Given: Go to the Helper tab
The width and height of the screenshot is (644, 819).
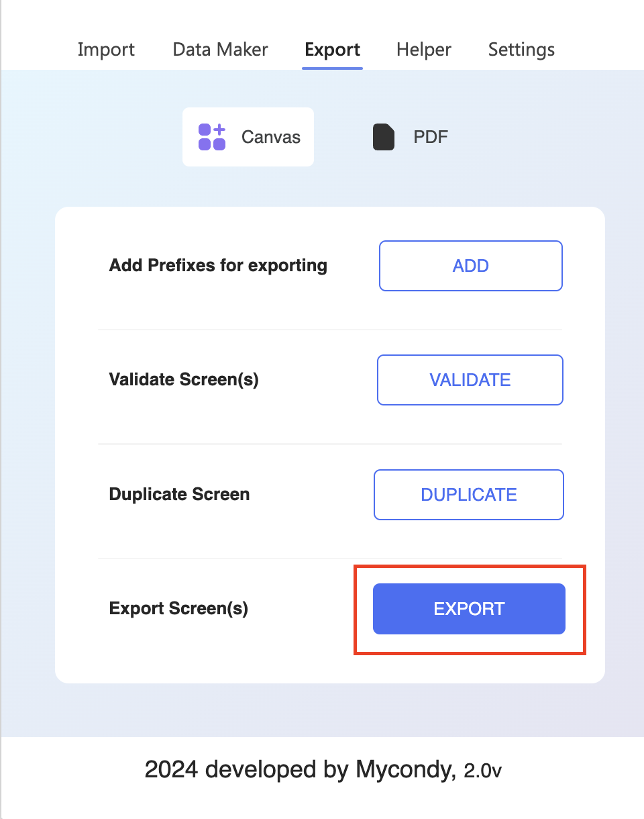Looking at the screenshot, I should point(424,50).
